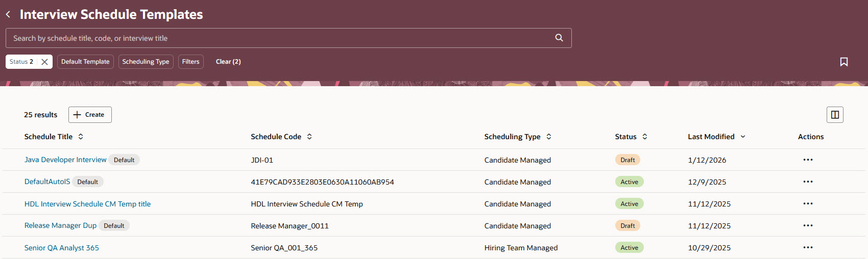
Task: Remove the Status 2 filter chip
Action: click(45, 62)
